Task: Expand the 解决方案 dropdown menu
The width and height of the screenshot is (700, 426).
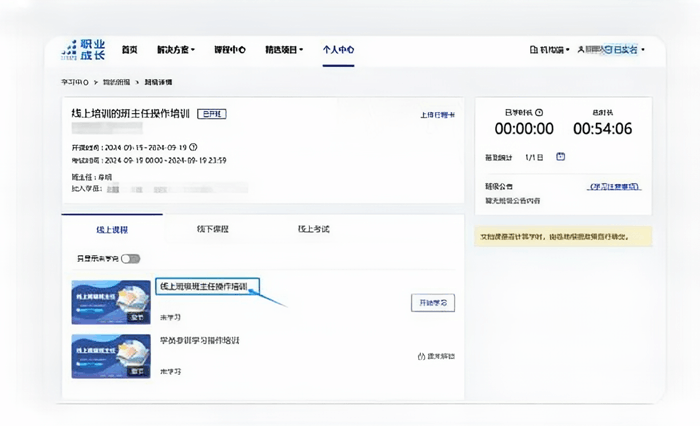Action: 176,49
